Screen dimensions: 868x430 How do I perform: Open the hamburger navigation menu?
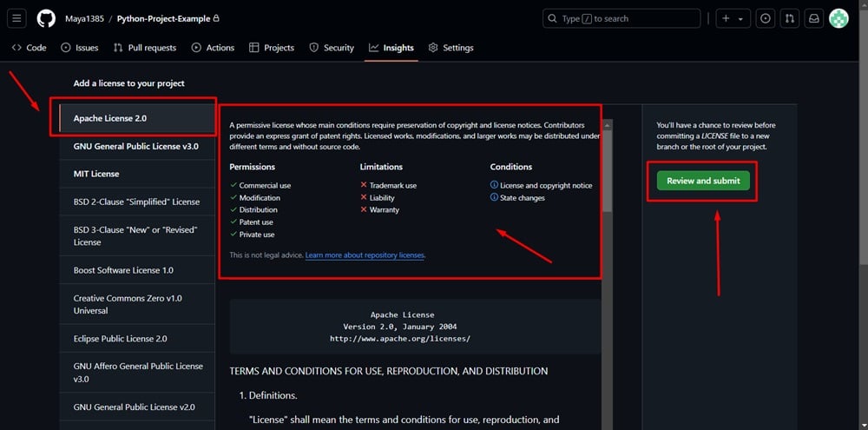pos(16,18)
